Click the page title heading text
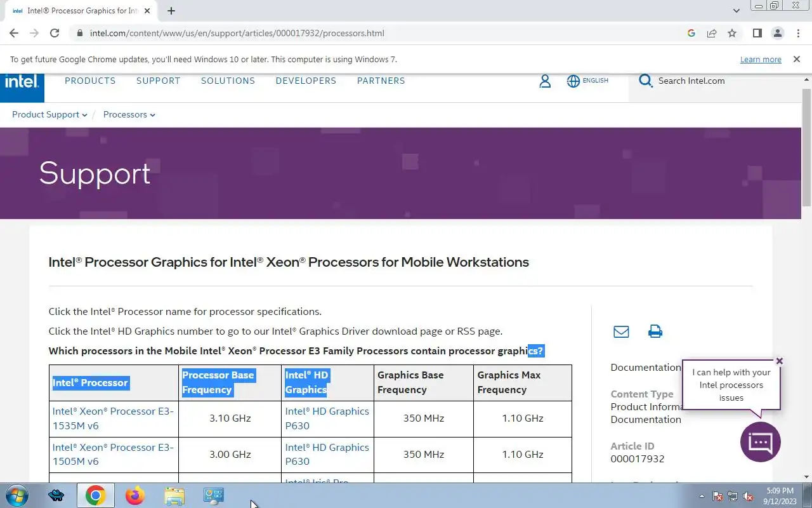812x508 pixels. [289, 262]
